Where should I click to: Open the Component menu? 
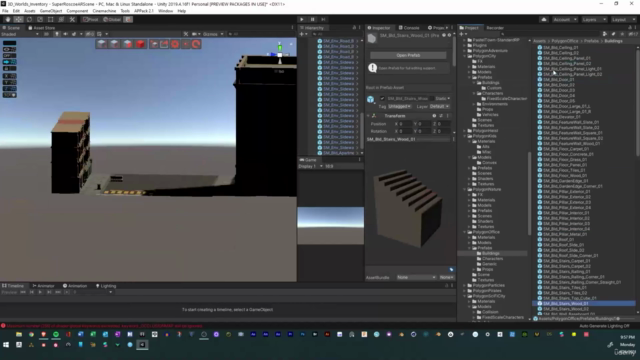pyautogui.click(x=77, y=11)
